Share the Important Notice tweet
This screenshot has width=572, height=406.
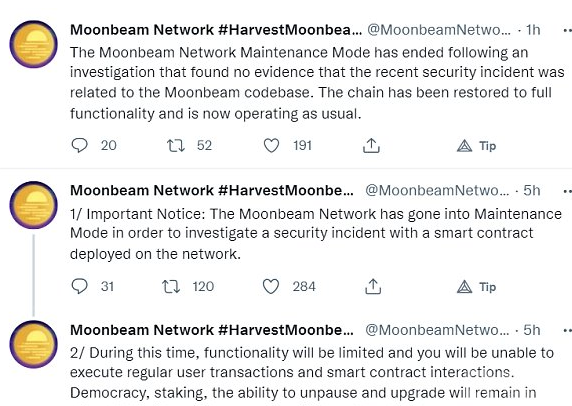[373, 286]
